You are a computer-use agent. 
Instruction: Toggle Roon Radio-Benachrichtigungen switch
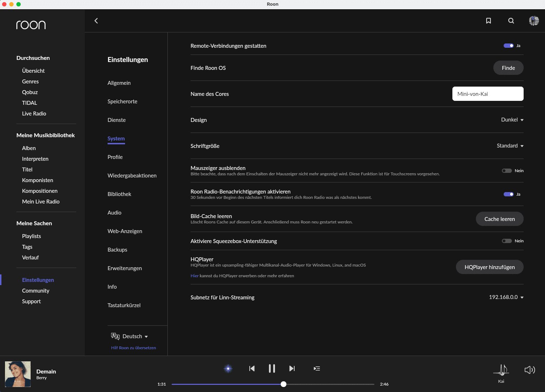pyautogui.click(x=508, y=194)
